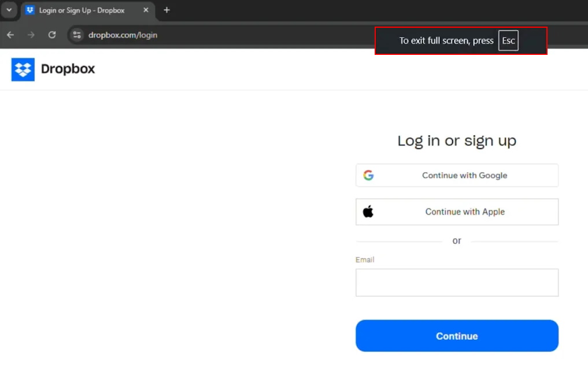This screenshot has height=379, width=588.
Task: Click the Esc key hint in the notification
Action: coord(508,40)
